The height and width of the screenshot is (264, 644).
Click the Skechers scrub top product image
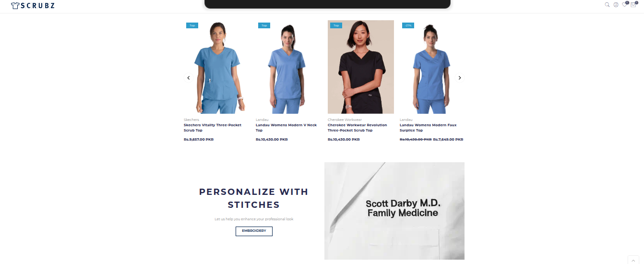(x=217, y=67)
